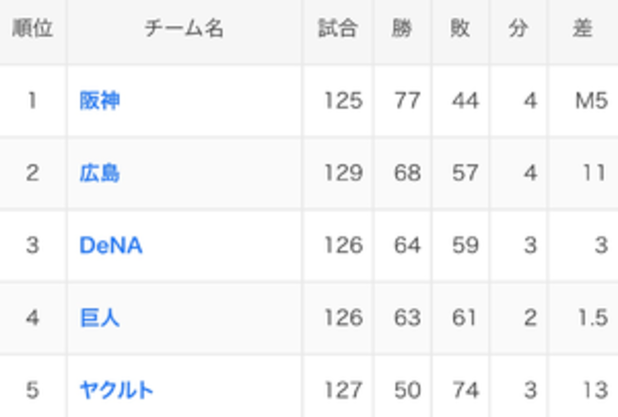Click the 順位 column header
Screen dimensions: 618x417
pos(33,28)
